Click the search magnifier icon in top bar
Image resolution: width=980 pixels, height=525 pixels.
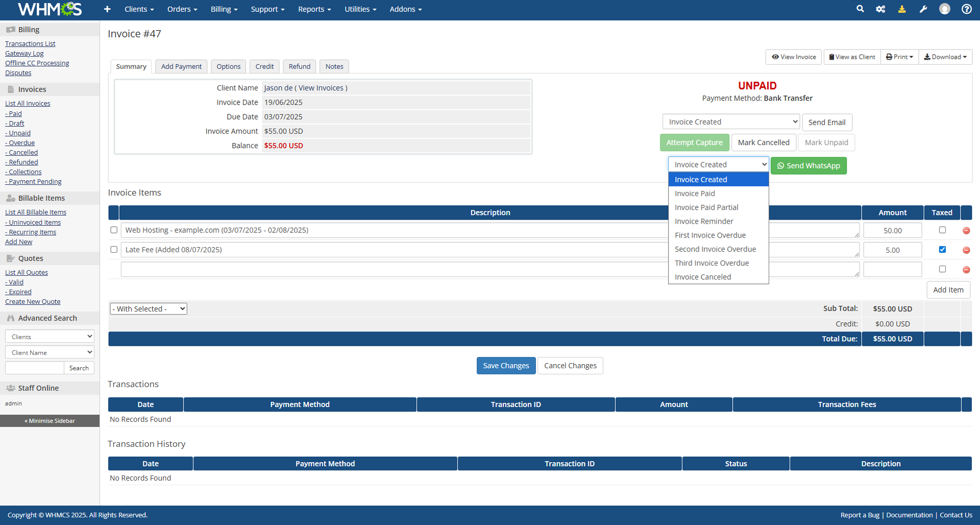(860, 9)
